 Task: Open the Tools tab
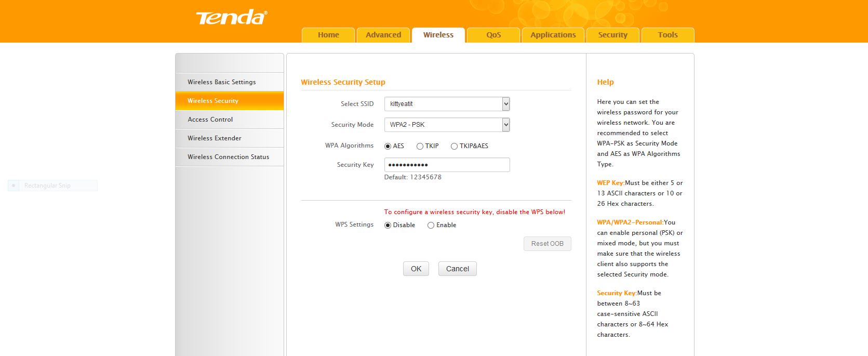(667, 35)
